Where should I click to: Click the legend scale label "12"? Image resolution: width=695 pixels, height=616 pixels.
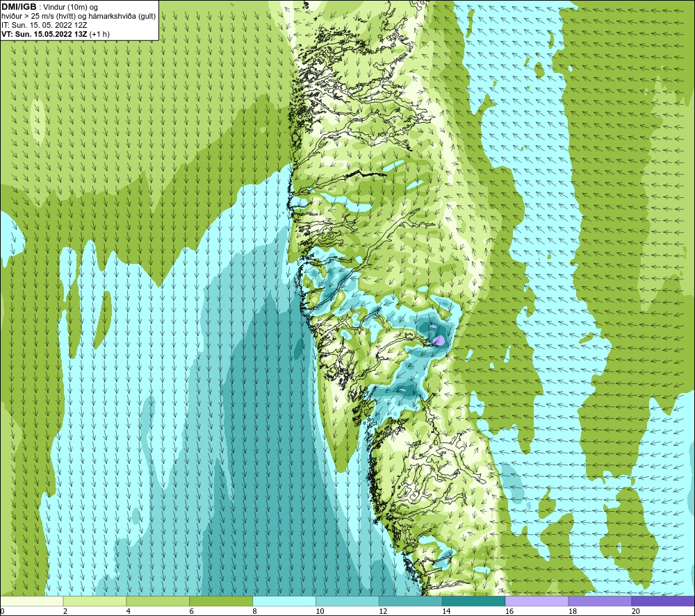point(383,612)
